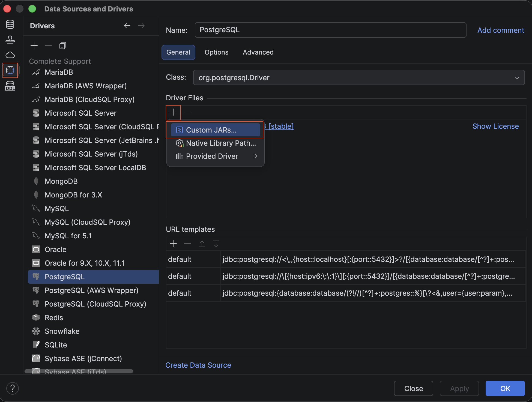
Task: Remove the selected driver with minus icon
Action: pos(48,46)
